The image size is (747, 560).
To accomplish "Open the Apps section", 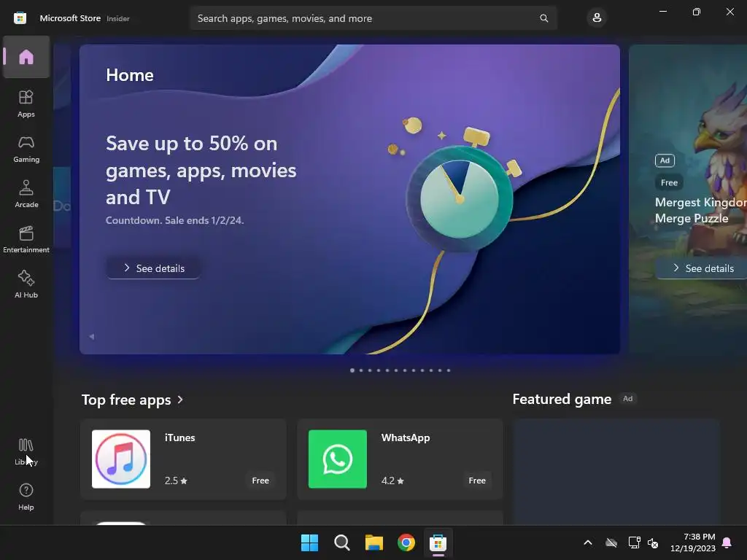I will (x=26, y=104).
